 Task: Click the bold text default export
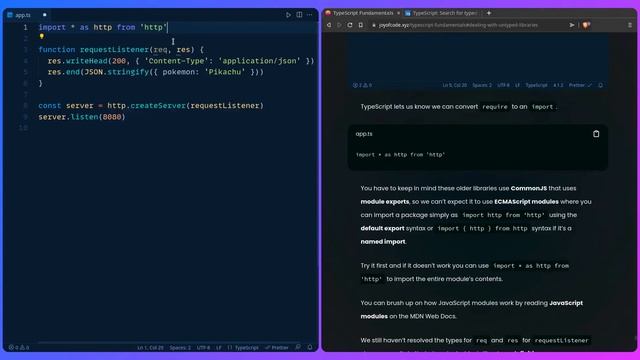click(382, 228)
